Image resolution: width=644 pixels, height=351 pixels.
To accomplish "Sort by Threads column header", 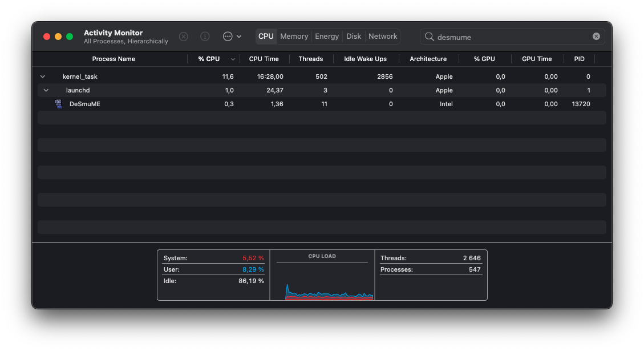I will [x=310, y=59].
